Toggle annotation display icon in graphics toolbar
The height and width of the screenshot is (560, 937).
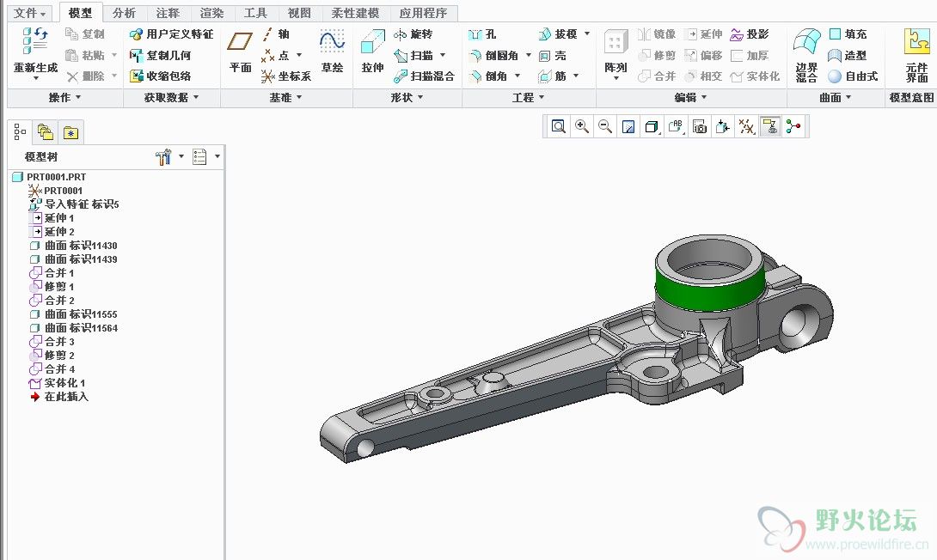click(x=769, y=126)
